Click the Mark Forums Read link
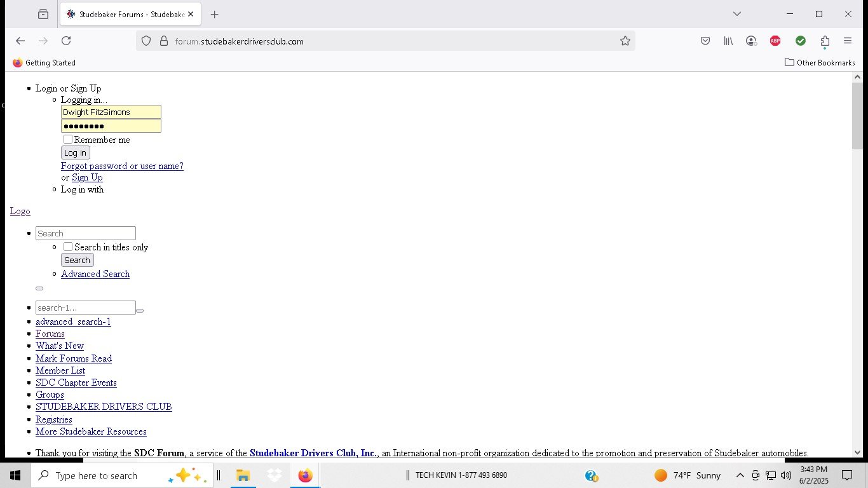The image size is (868, 488). point(74,358)
